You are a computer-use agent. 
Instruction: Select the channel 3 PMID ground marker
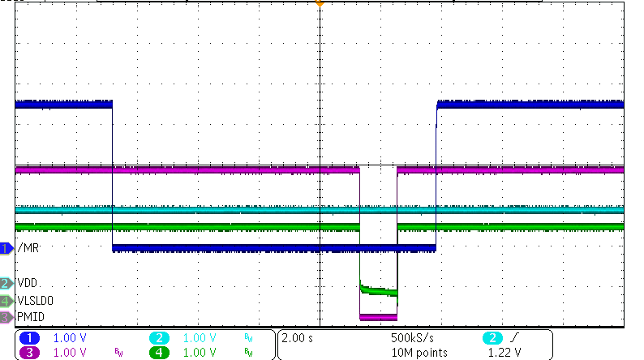[7, 316]
